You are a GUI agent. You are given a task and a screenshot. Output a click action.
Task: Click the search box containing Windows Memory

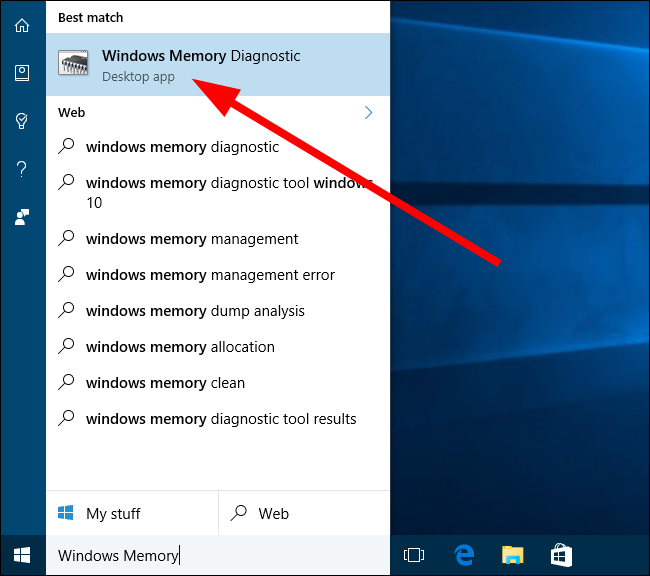(x=218, y=555)
